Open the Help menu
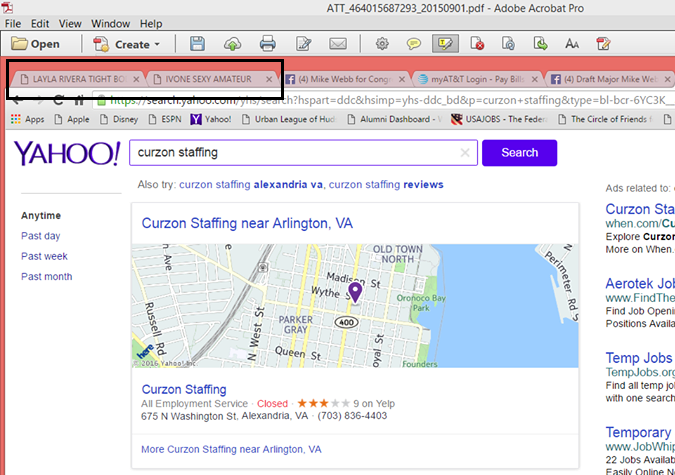Screen dimensions: 675x475 151,24
